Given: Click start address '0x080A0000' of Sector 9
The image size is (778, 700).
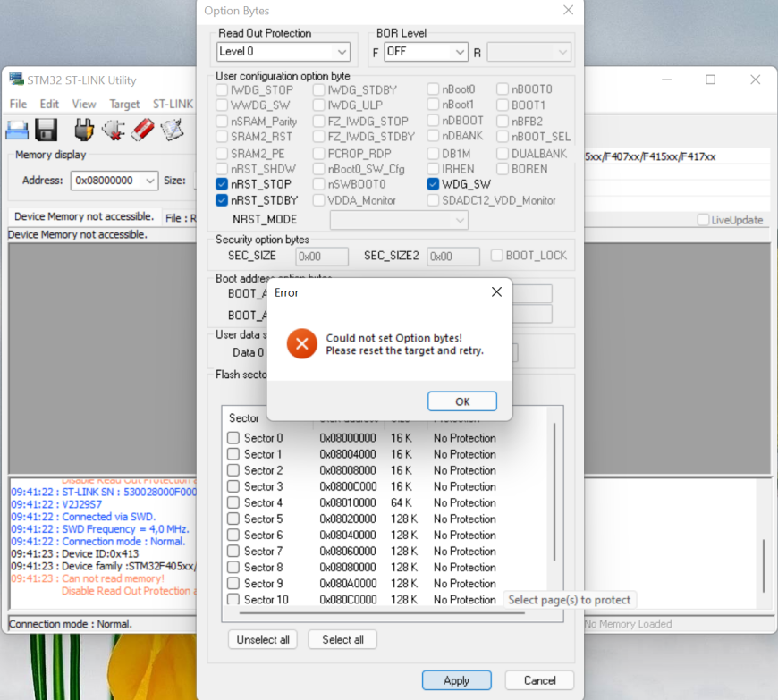Looking at the screenshot, I should [x=348, y=584].
